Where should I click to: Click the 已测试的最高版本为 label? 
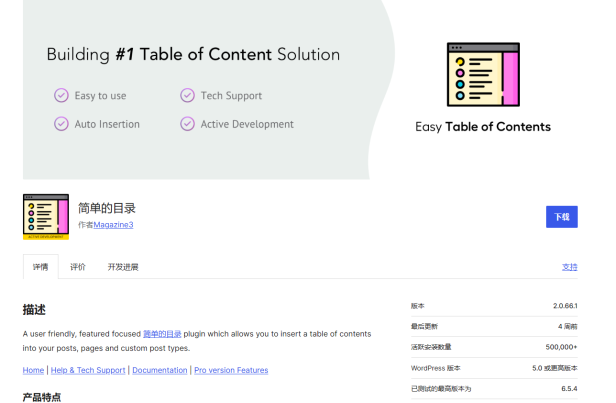click(441, 389)
